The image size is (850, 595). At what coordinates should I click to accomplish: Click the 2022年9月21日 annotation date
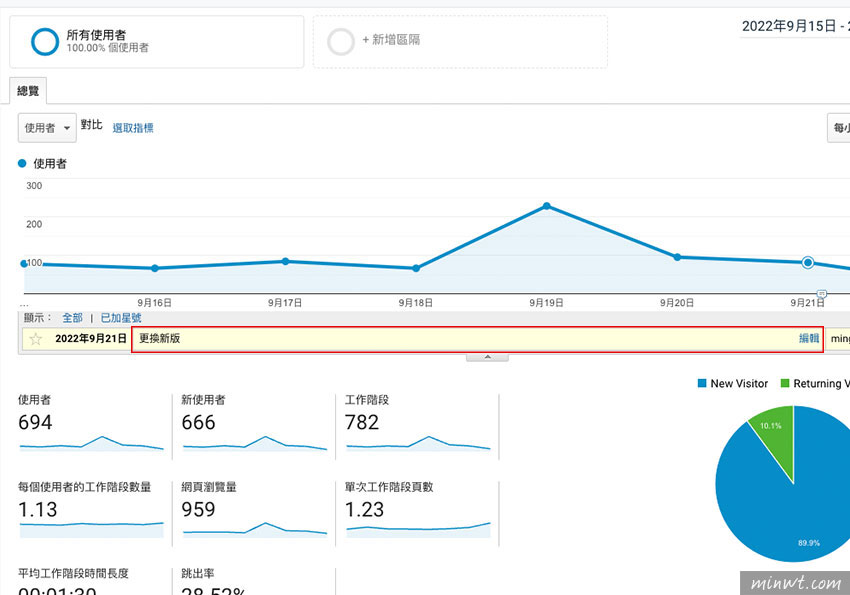[x=91, y=339]
